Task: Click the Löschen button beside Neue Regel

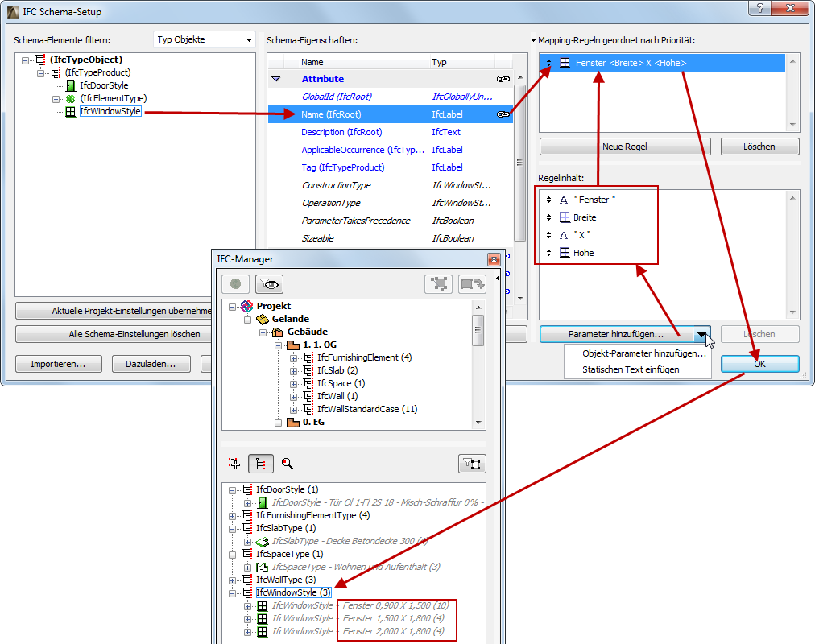Action: [759, 147]
